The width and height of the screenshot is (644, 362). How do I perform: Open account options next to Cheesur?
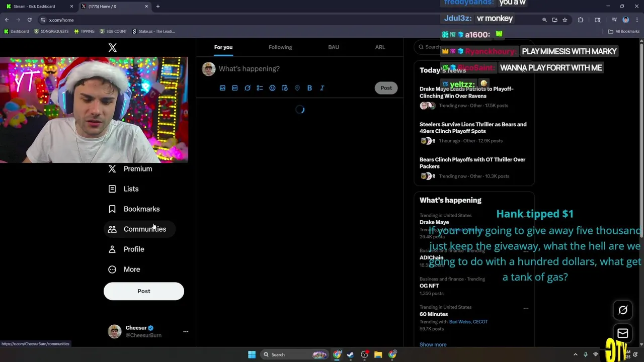click(x=186, y=331)
